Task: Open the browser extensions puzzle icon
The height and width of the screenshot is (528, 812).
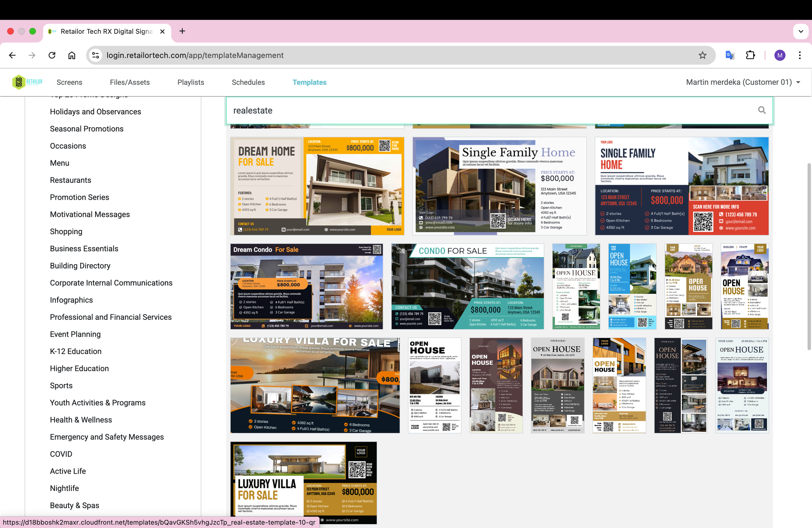Action: (x=750, y=55)
